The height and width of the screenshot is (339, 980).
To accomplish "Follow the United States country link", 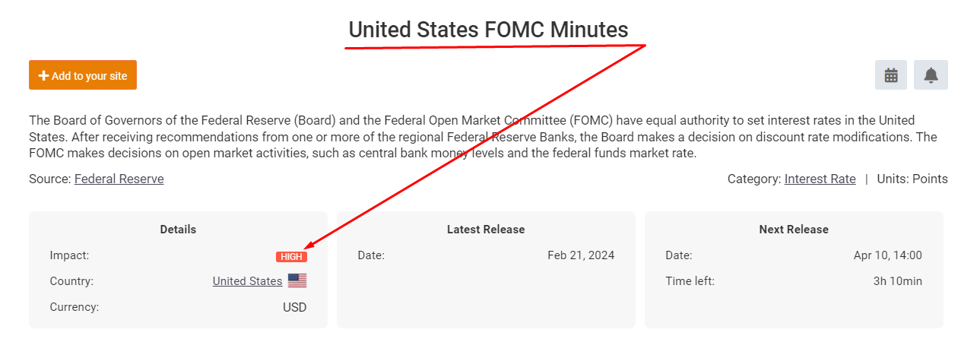I will (x=247, y=281).
